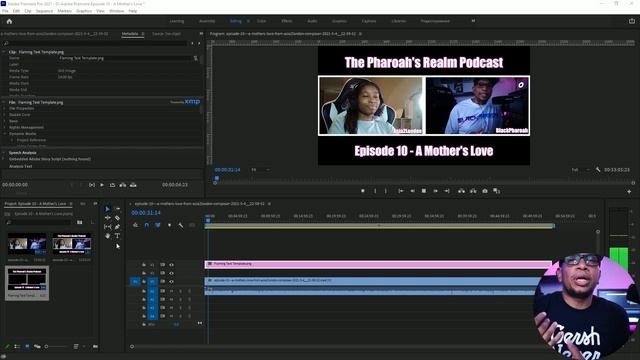This screenshot has width=640, height=360.
Task: Click the Export Frame camera icon
Action: click(x=485, y=191)
